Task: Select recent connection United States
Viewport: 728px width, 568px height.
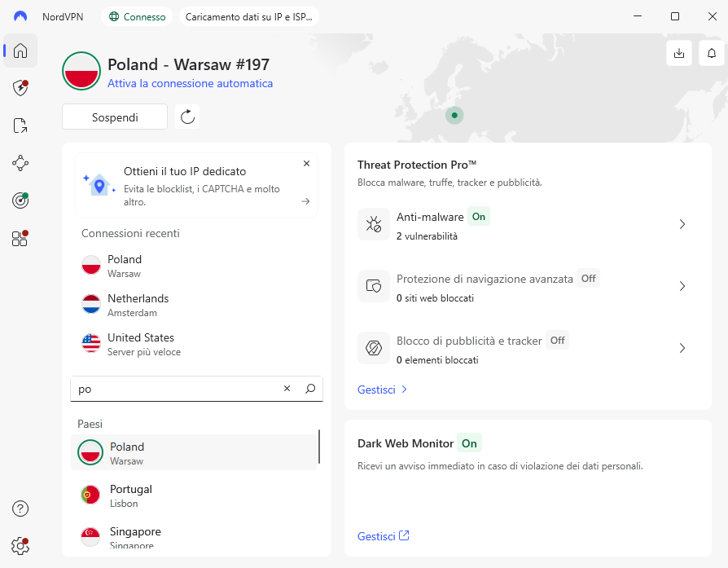Action: click(x=195, y=344)
